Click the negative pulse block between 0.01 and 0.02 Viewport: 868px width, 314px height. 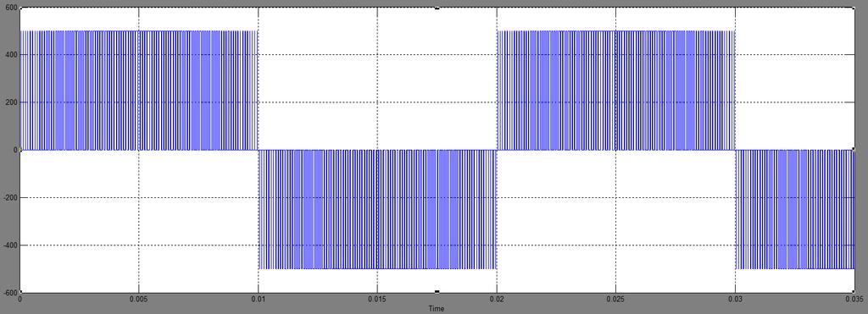[377, 210]
